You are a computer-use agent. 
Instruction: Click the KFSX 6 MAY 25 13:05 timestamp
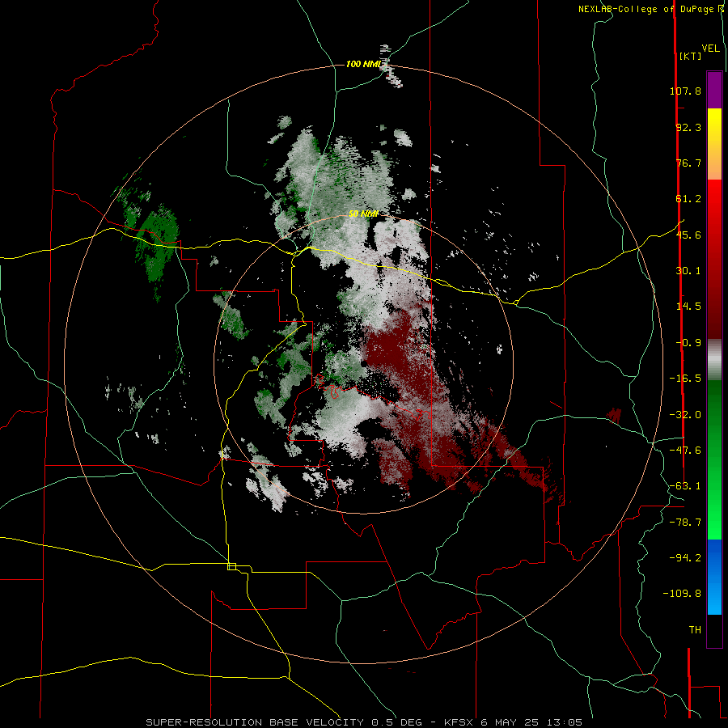coord(513,722)
